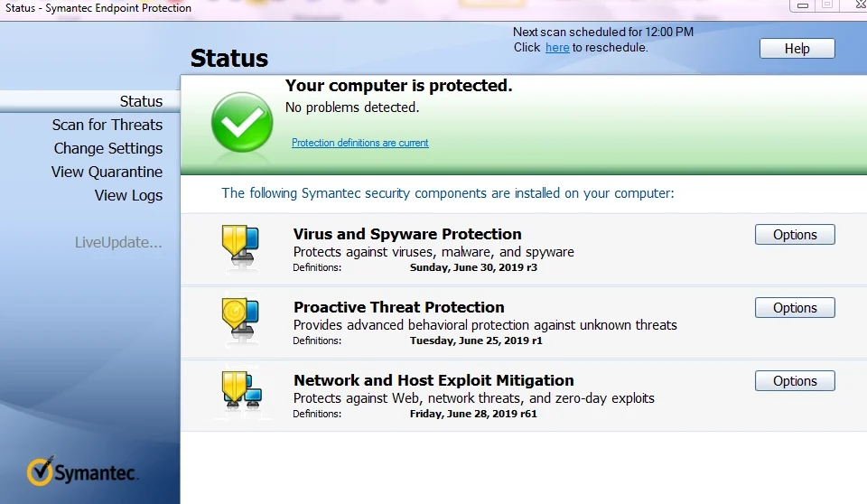
Task: Open View Quarantine
Action: (107, 172)
